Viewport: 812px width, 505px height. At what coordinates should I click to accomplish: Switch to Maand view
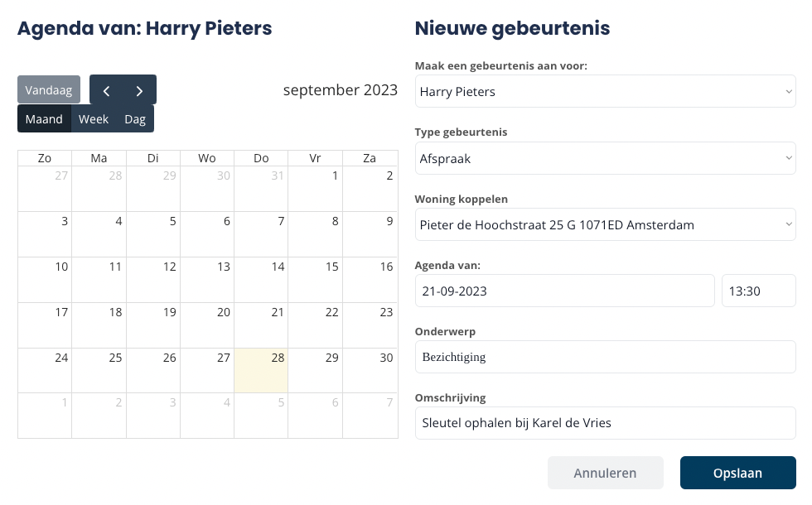click(44, 119)
